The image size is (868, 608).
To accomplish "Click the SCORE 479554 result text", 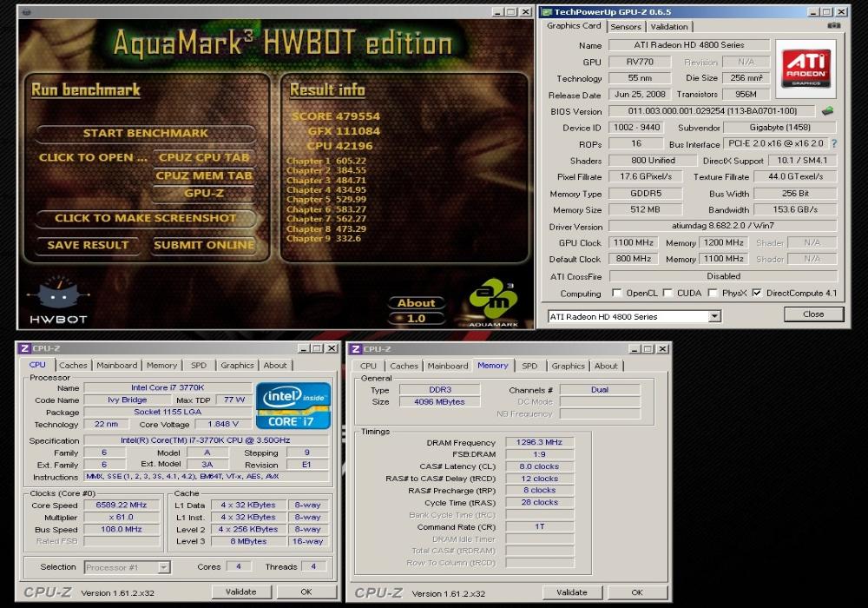I will (336, 116).
